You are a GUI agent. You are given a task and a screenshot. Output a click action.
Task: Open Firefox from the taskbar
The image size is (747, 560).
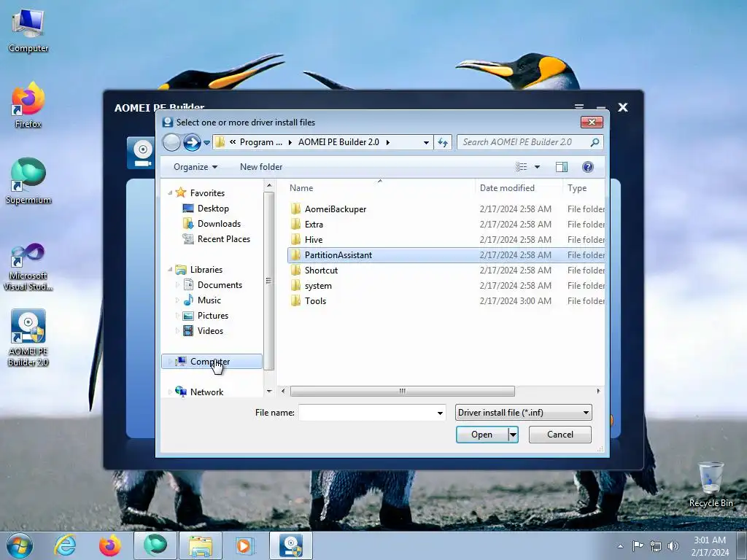click(x=110, y=545)
